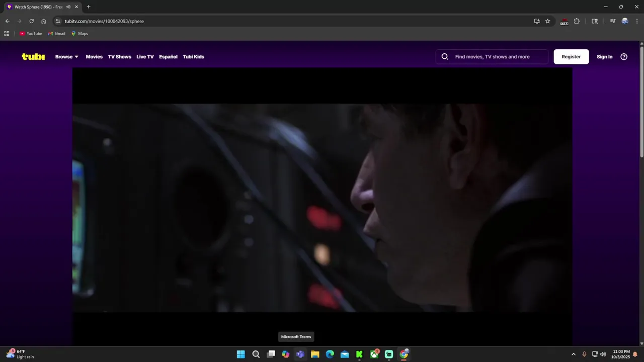Open the Live TV section

(x=145, y=57)
